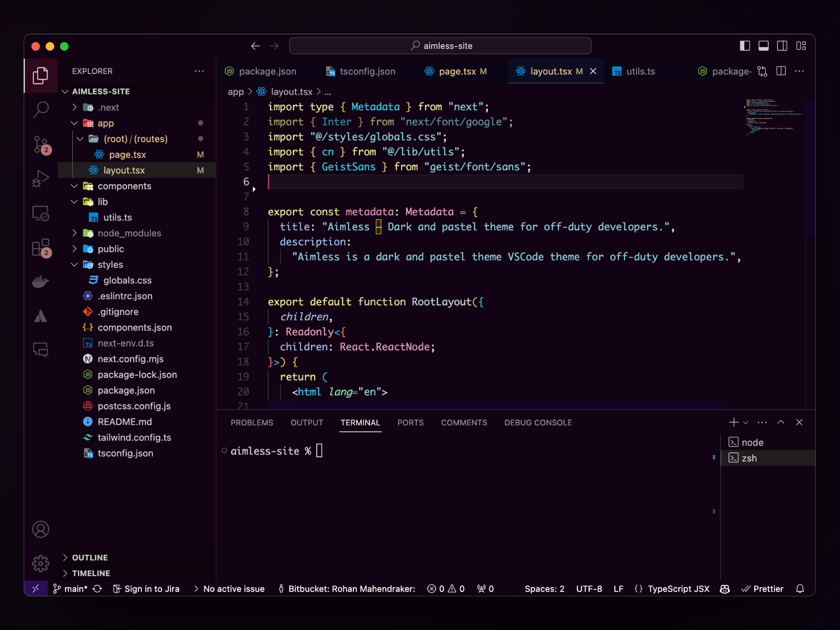Open the Run and Debug view

point(40,178)
